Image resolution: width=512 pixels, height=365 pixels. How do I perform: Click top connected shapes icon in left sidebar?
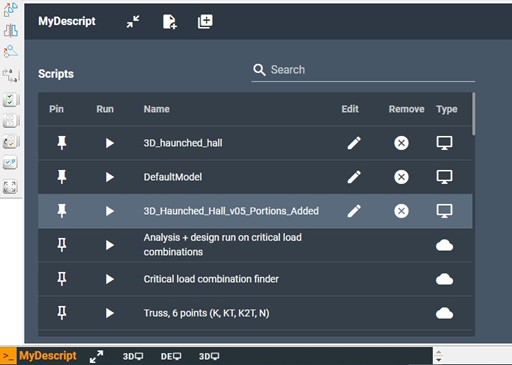tap(11, 10)
